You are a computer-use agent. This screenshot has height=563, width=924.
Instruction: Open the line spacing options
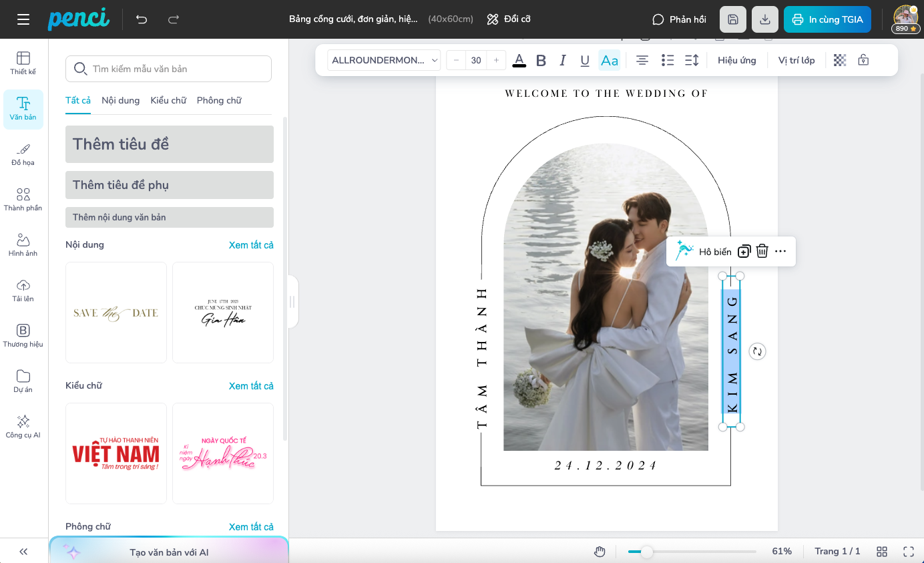click(692, 60)
